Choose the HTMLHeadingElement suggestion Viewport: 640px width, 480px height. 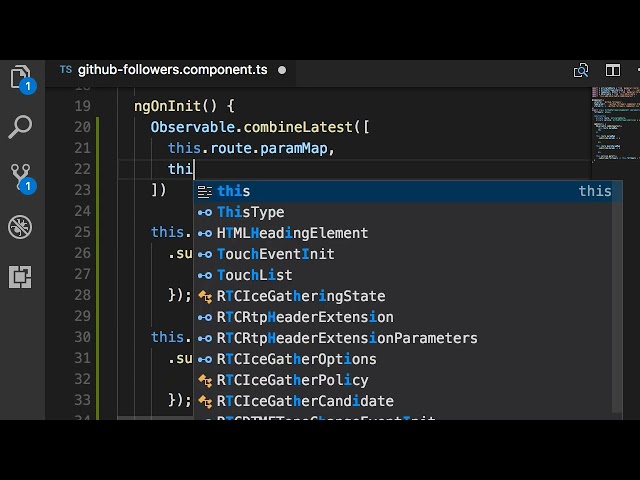pos(403,233)
